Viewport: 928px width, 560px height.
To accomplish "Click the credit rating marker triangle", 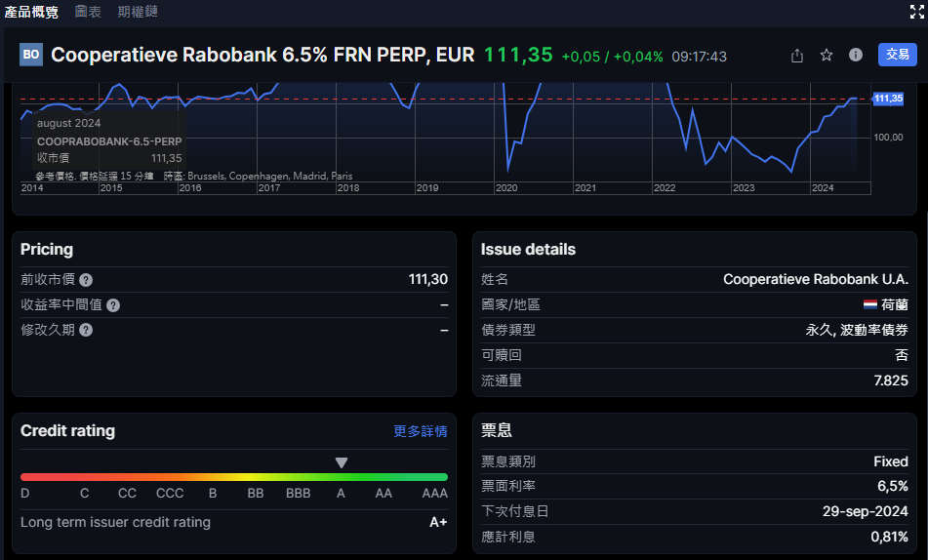I will pyautogui.click(x=341, y=462).
